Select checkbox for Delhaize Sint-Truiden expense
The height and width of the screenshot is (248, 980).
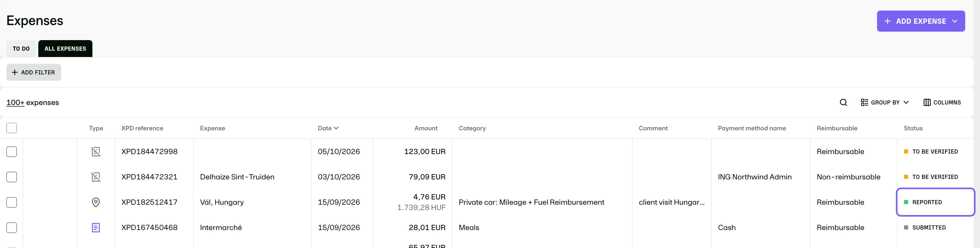click(x=12, y=177)
